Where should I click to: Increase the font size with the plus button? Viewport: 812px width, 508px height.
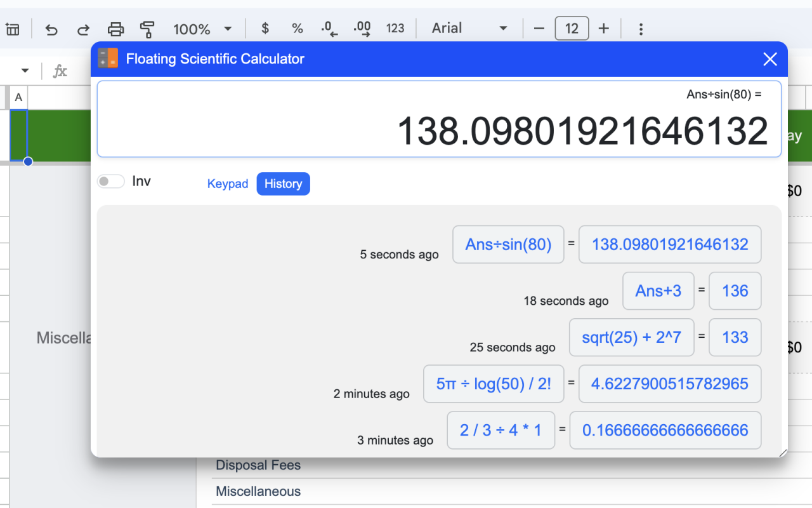(x=604, y=29)
